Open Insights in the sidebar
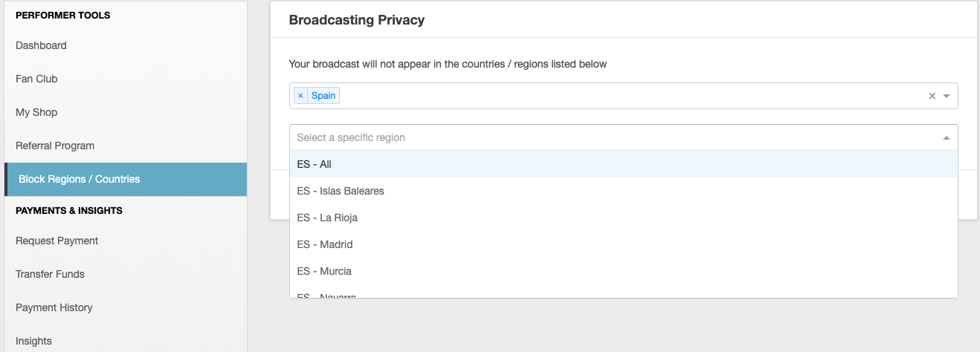Screen dimensions: 980x352 click(x=34, y=341)
